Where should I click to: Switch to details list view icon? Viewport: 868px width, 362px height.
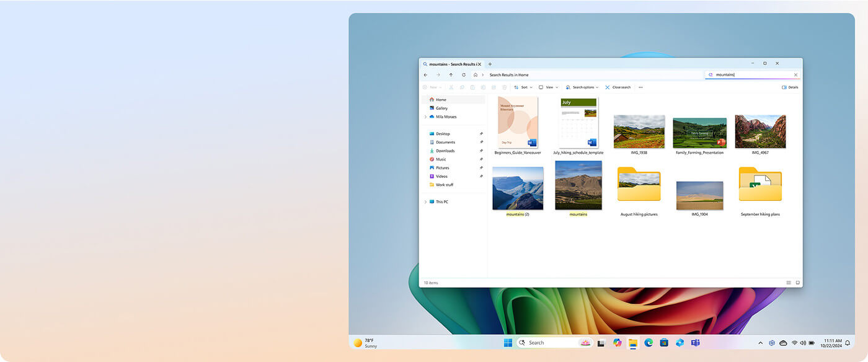[x=789, y=283]
